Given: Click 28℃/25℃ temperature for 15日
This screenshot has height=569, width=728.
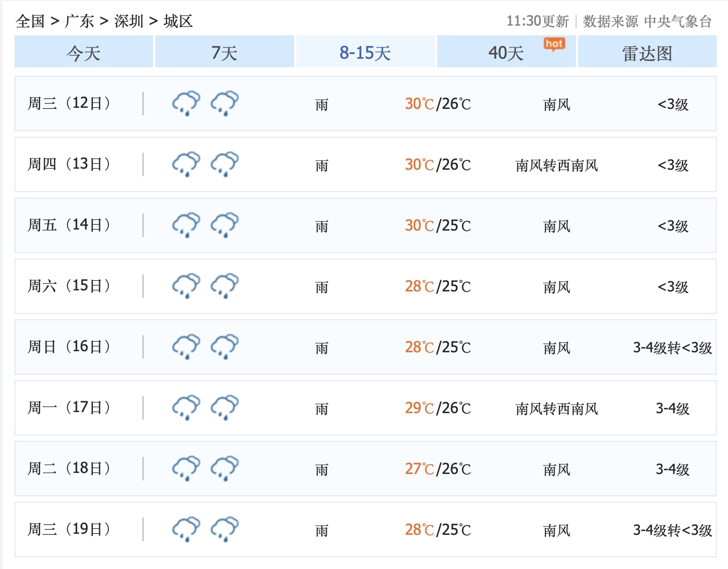Looking at the screenshot, I should click(x=438, y=287).
